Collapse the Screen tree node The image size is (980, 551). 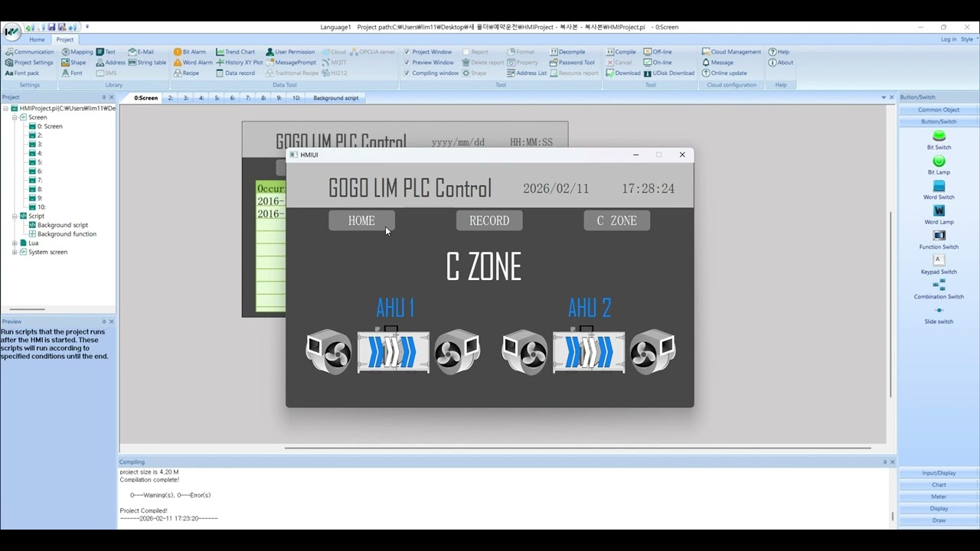[x=15, y=118]
